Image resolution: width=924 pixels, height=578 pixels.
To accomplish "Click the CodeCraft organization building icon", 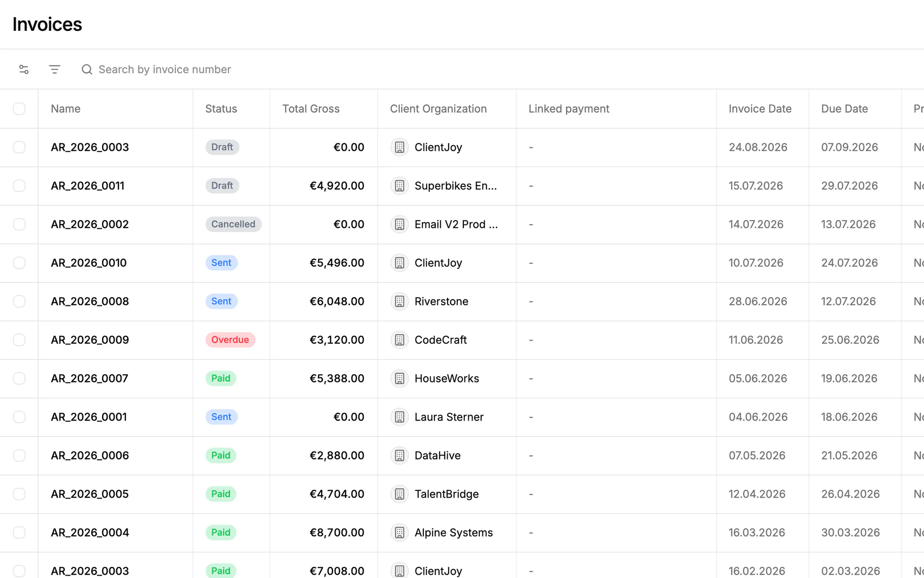I will click(x=399, y=340).
